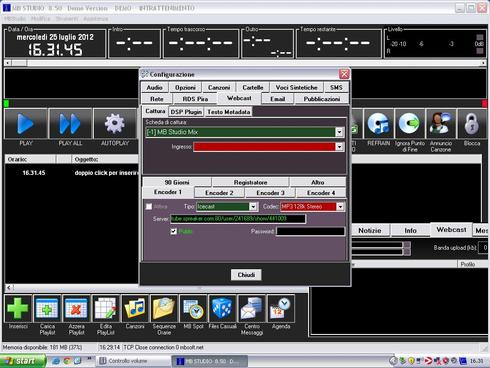Click the Controllo volume taskbar button

click(133, 361)
